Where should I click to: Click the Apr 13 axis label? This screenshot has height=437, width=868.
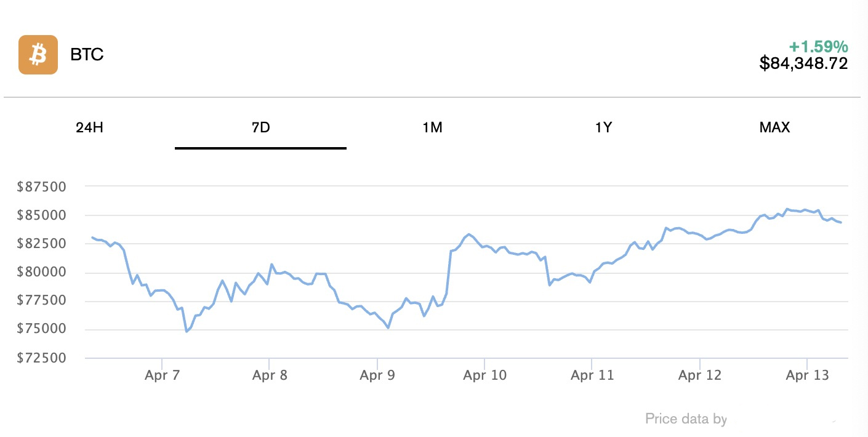pyautogui.click(x=807, y=375)
